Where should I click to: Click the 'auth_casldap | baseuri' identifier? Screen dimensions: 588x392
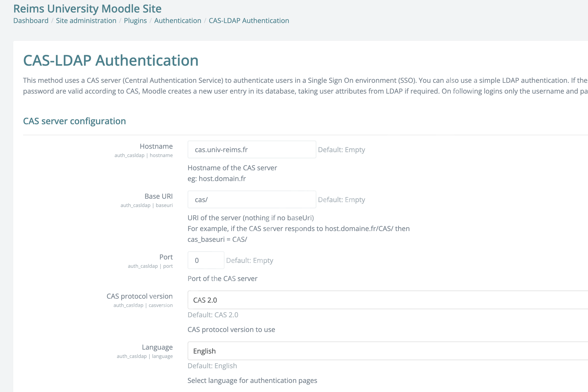click(x=147, y=205)
